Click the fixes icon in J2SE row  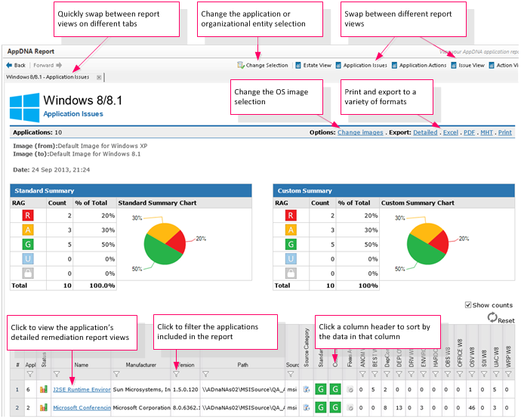[x=350, y=389]
